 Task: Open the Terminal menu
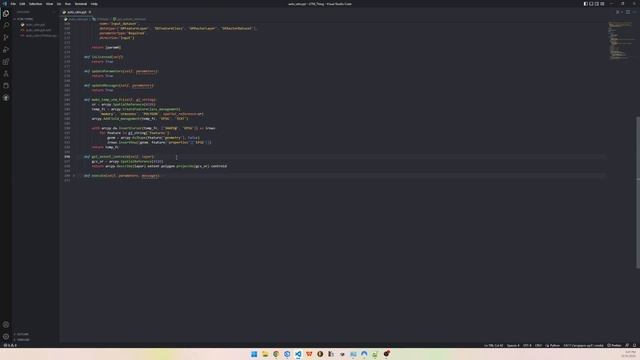(81, 4)
